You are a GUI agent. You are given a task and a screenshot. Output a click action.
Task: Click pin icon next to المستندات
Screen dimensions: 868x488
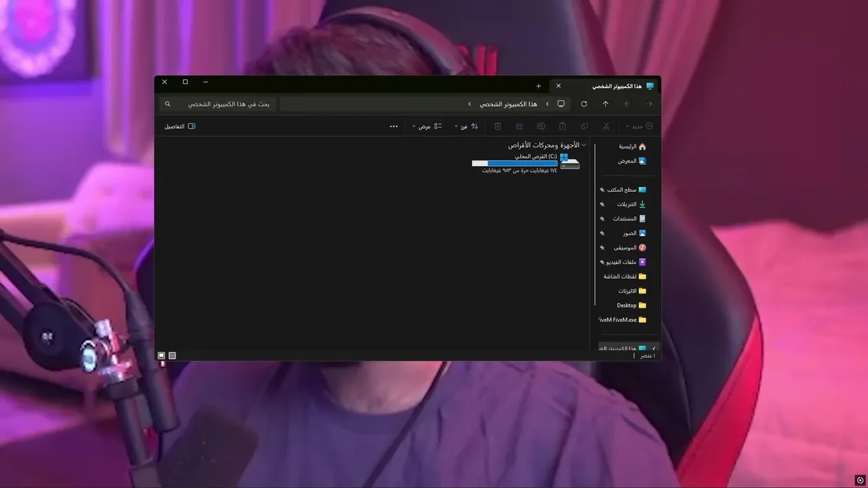click(x=601, y=219)
